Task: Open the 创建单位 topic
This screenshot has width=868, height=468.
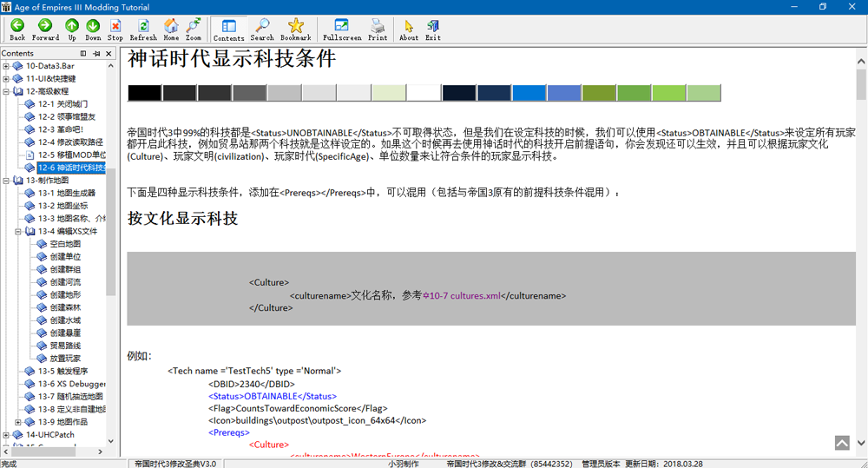Action: pos(65,257)
